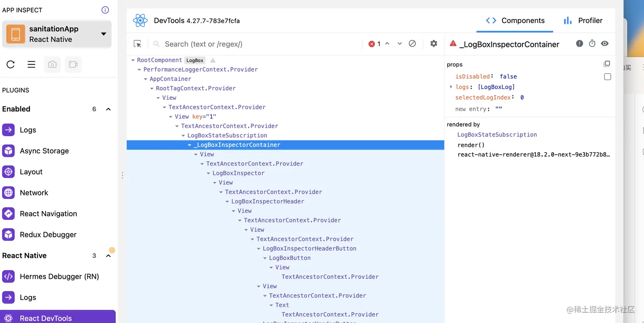This screenshot has width=644, height=323.
Task: Select the Text tree row
Action: (285, 305)
